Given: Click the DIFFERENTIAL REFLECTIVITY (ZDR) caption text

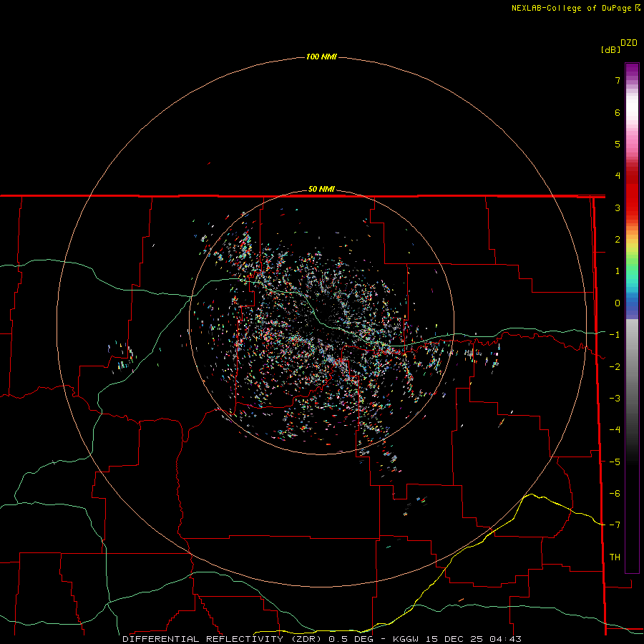Looking at the screenshot, I should coord(222,639).
